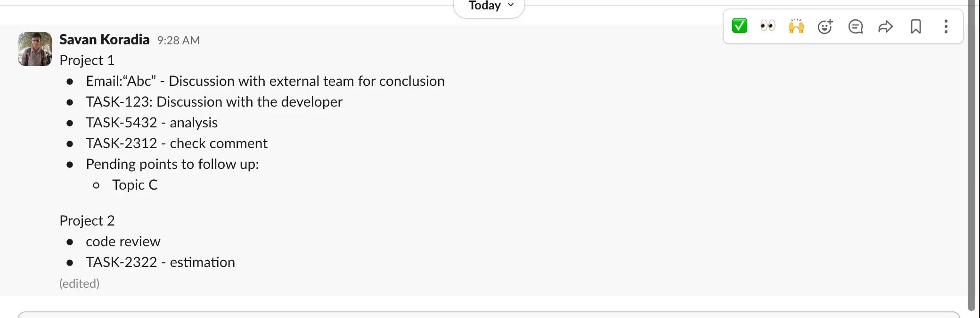980x318 pixels.
Task: Click the share arrow icon
Action: coord(885,26)
